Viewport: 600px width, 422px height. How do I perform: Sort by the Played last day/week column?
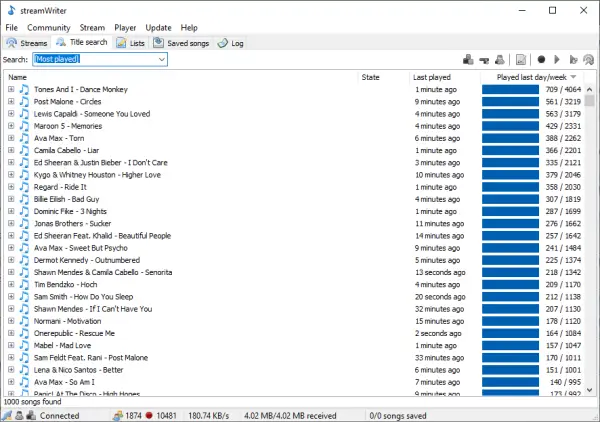(x=532, y=77)
